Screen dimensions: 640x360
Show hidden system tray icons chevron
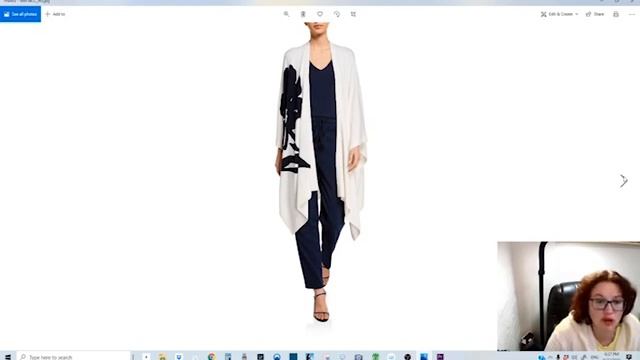coord(550,357)
